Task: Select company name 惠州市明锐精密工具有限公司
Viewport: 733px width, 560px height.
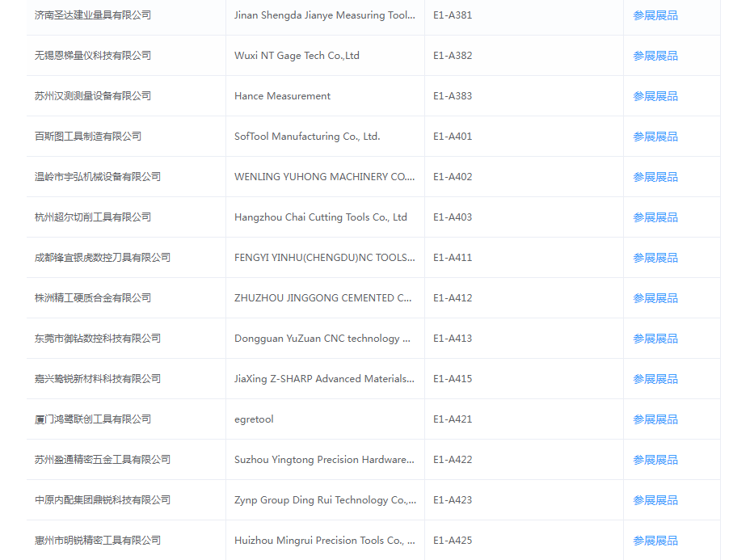Action: click(x=98, y=541)
